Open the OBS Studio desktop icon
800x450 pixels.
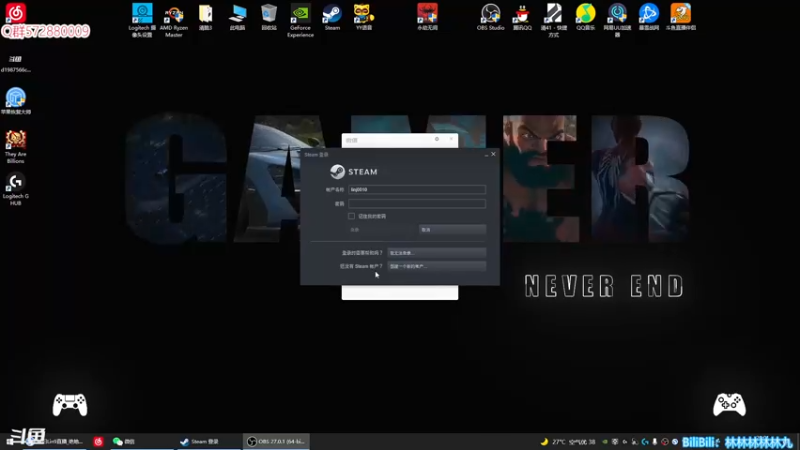pos(490,17)
